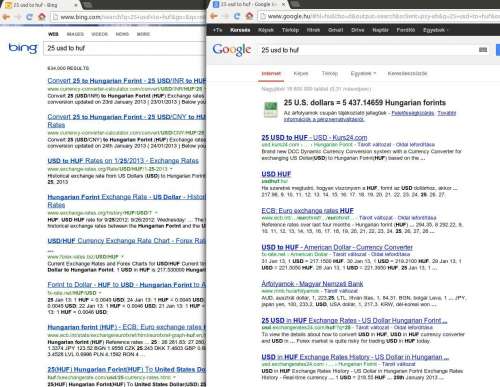Open Gmail from the Google black bar
Screen dimensions: 500x387
(x=336, y=30)
